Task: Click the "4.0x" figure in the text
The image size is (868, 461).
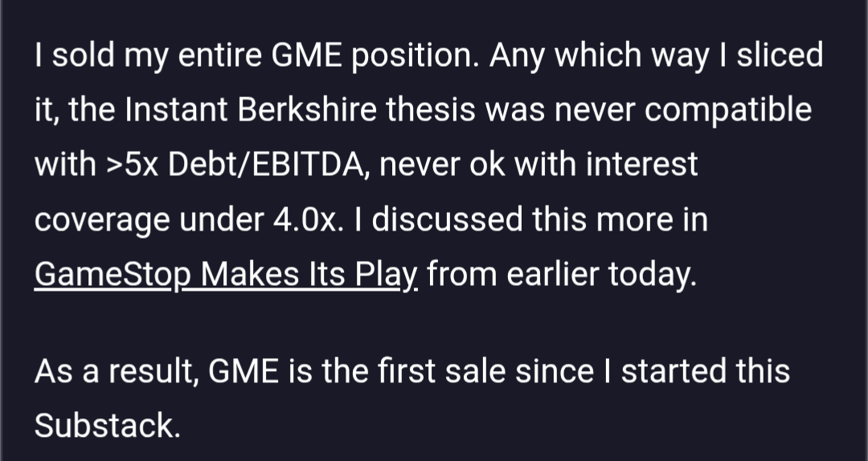Action: [x=305, y=220]
